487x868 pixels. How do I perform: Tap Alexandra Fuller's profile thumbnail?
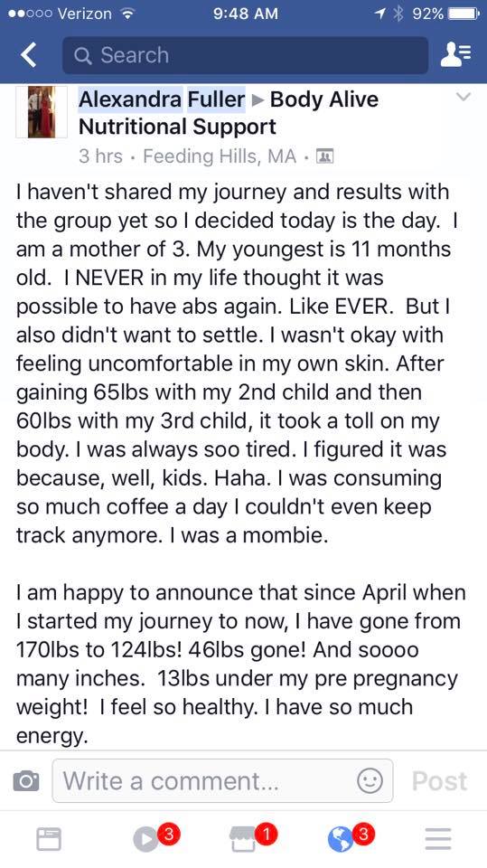pos(41,111)
